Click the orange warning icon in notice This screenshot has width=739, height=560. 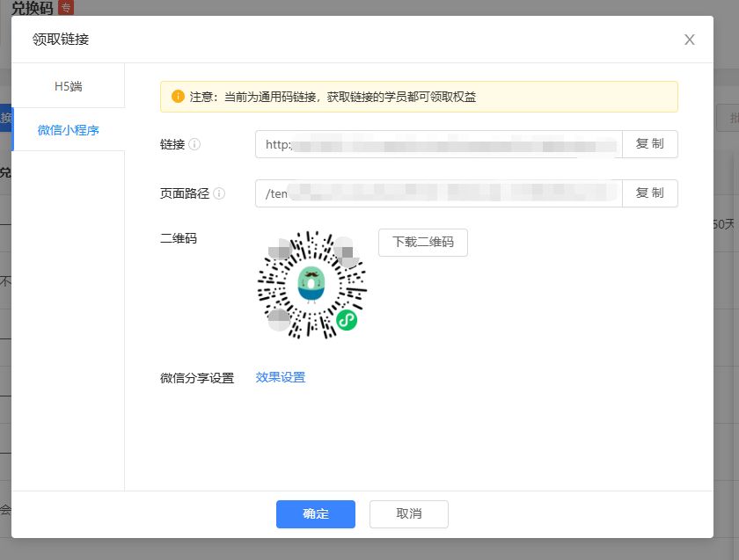pos(178,97)
